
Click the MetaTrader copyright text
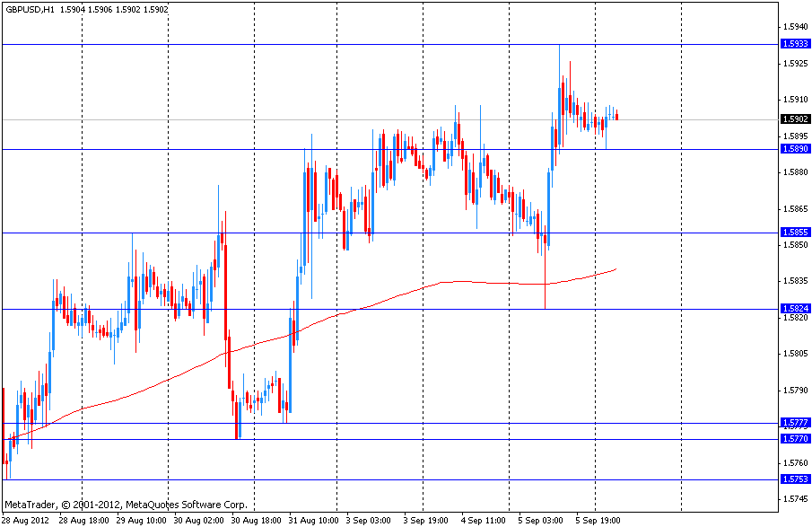click(126, 505)
